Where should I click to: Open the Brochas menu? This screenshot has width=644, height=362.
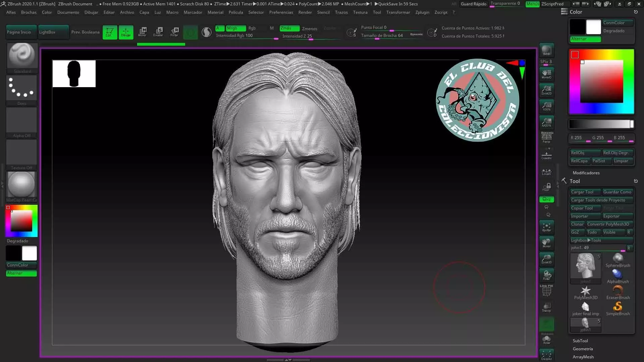[x=29, y=12]
